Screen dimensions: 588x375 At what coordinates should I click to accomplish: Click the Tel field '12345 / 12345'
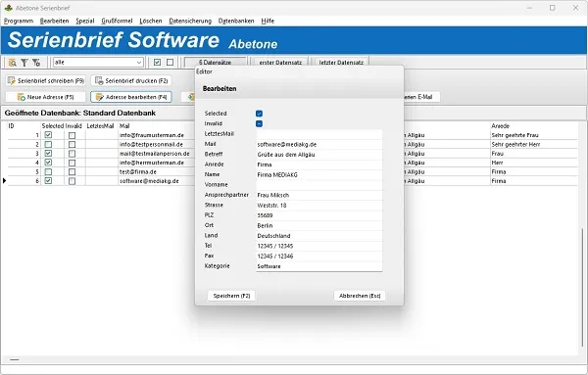click(319, 246)
